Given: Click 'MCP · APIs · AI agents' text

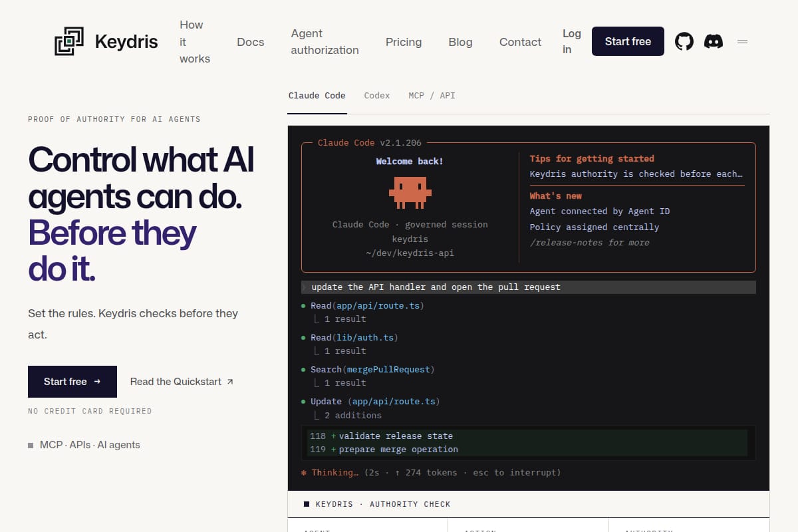Looking at the screenshot, I should [x=90, y=445].
